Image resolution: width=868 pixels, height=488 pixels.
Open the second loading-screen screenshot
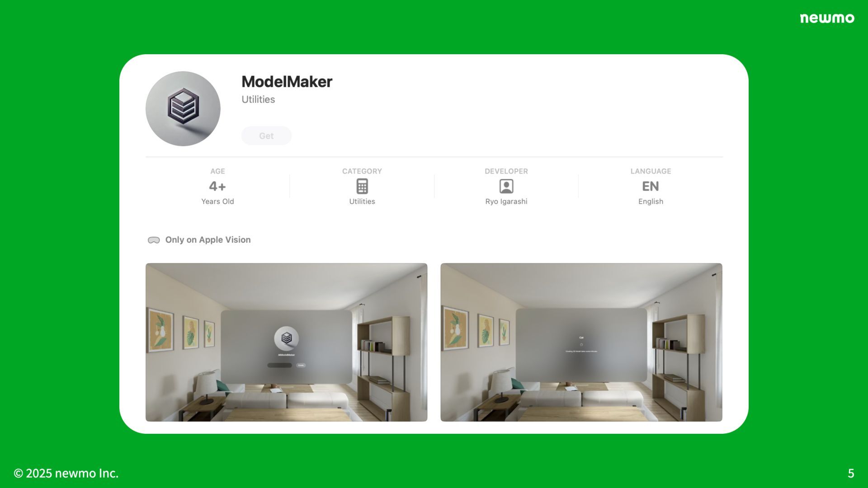[581, 342]
